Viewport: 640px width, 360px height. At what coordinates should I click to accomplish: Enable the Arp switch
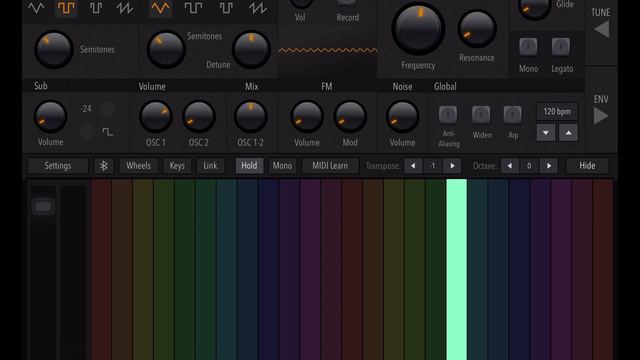coord(513,115)
